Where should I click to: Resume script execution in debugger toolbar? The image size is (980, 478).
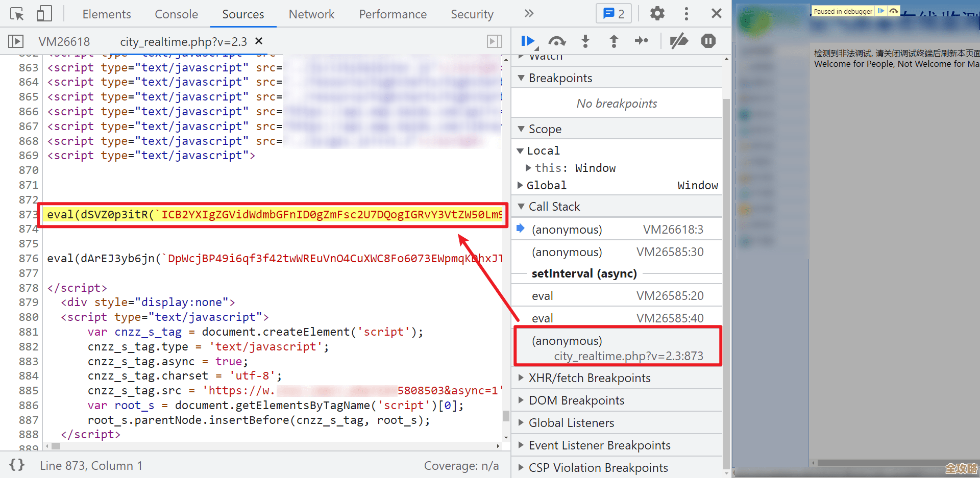(527, 41)
